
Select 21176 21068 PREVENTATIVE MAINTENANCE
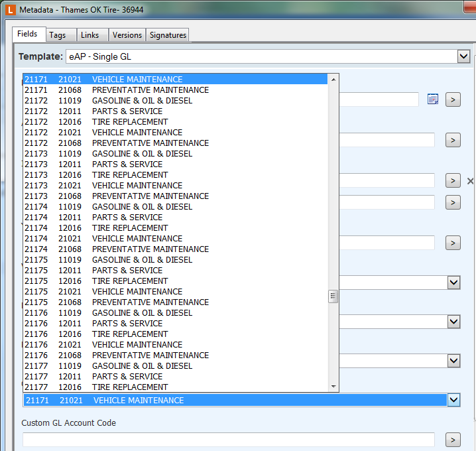[176, 355]
